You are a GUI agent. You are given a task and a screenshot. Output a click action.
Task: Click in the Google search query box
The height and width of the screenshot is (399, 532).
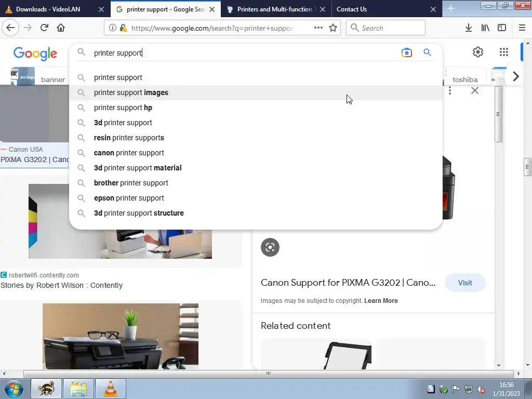click(244, 53)
